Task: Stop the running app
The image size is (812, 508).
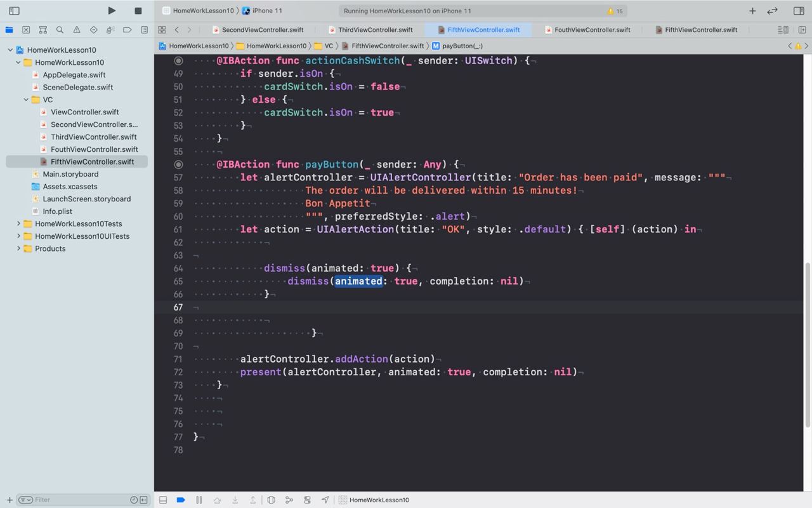Action: [138, 11]
